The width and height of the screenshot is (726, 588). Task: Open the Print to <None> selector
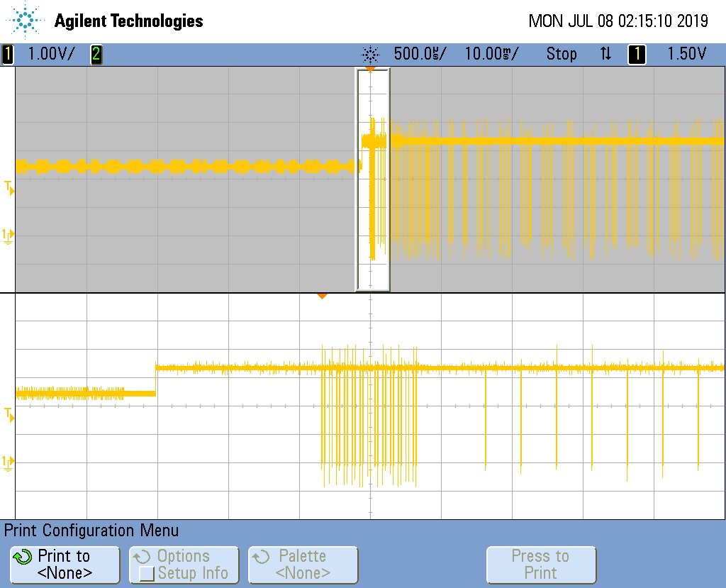(65, 565)
